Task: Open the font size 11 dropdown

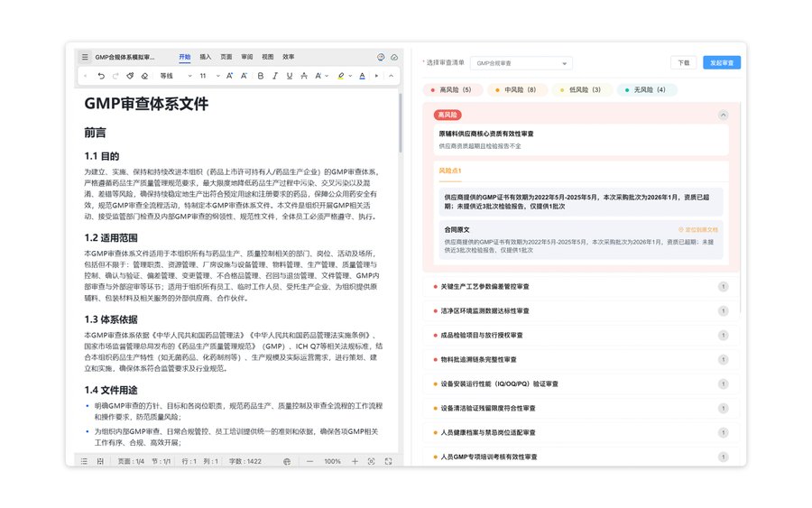Action: click(x=209, y=76)
